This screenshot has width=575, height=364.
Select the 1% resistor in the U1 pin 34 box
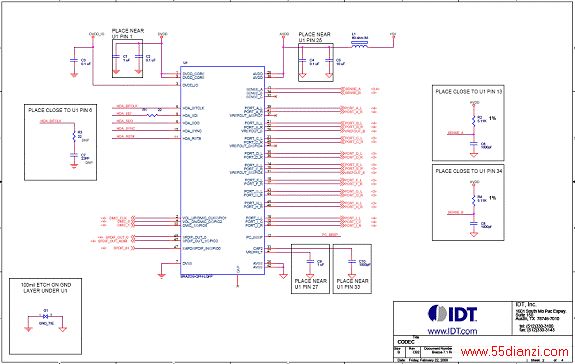(x=474, y=200)
